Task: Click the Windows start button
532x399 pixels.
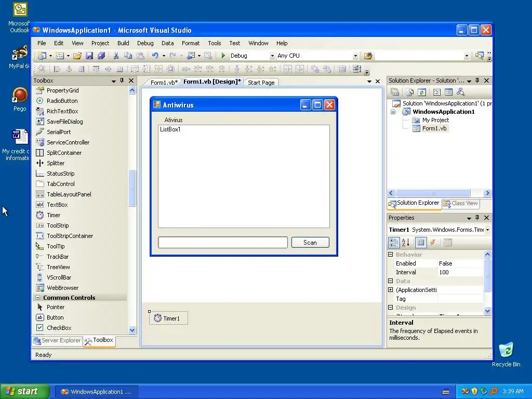Action: coord(25,391)
